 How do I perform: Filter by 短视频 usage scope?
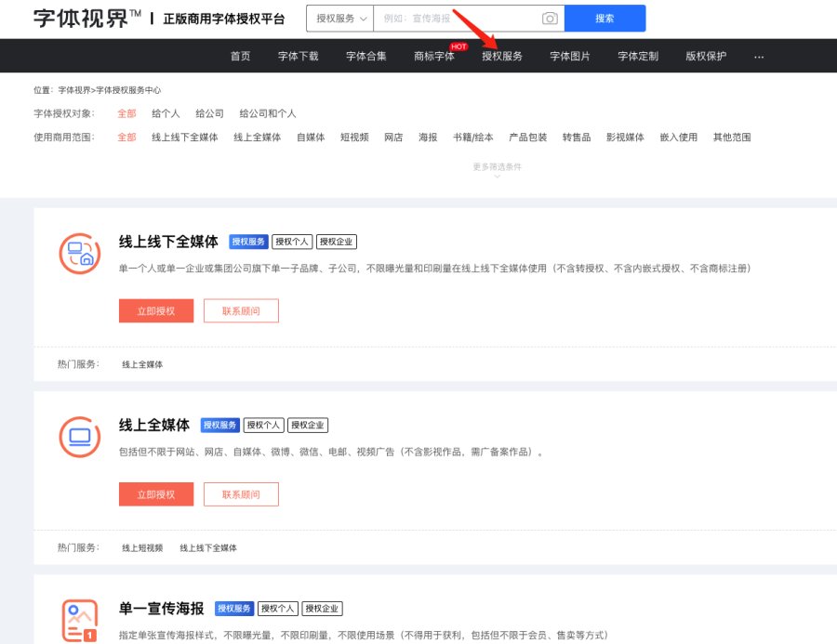coord(354,138)
